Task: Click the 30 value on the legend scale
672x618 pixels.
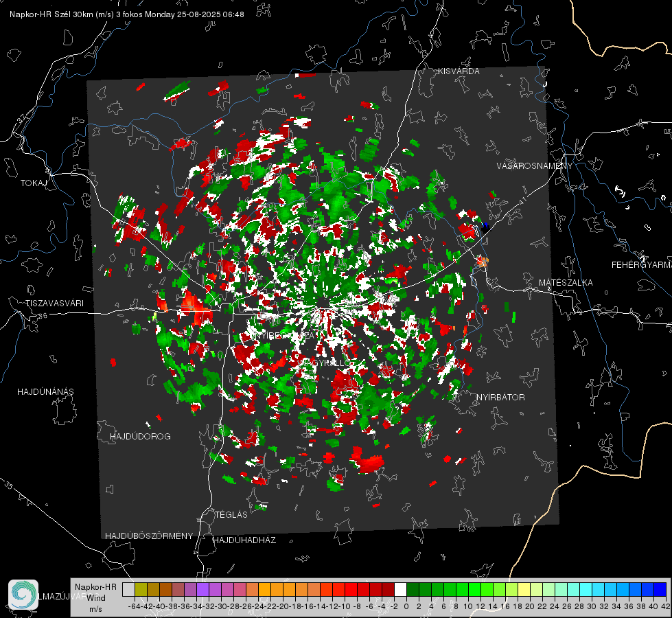Action: click(592, 606)
